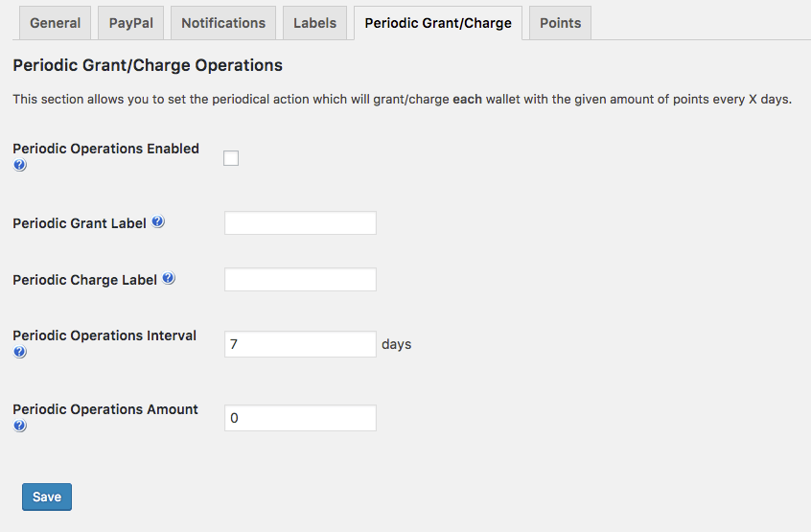Click into the Periodic Charge Label field
This screenshot has height=532, width=811.
coord(300,280)
